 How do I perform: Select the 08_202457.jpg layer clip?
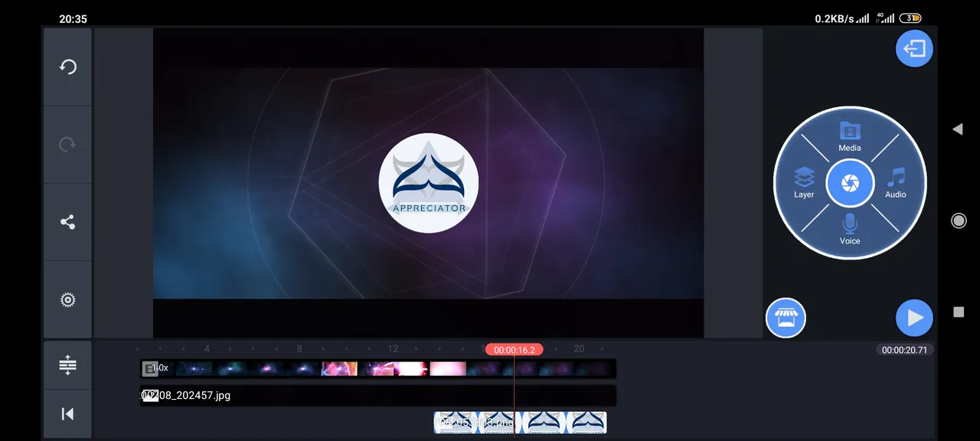378,396
